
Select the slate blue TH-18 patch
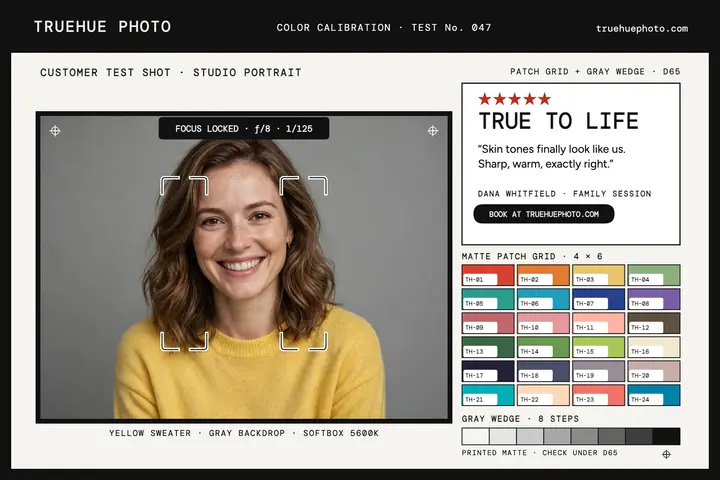(543, 371)
